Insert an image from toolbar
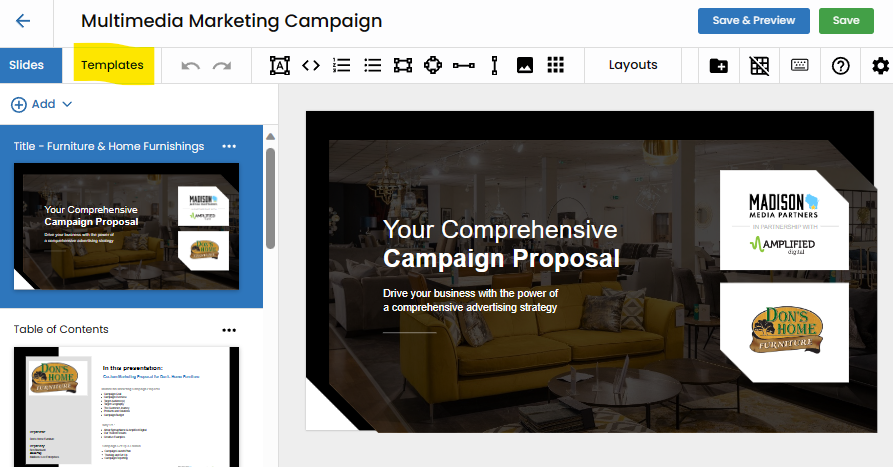 [x=525, y=66]
